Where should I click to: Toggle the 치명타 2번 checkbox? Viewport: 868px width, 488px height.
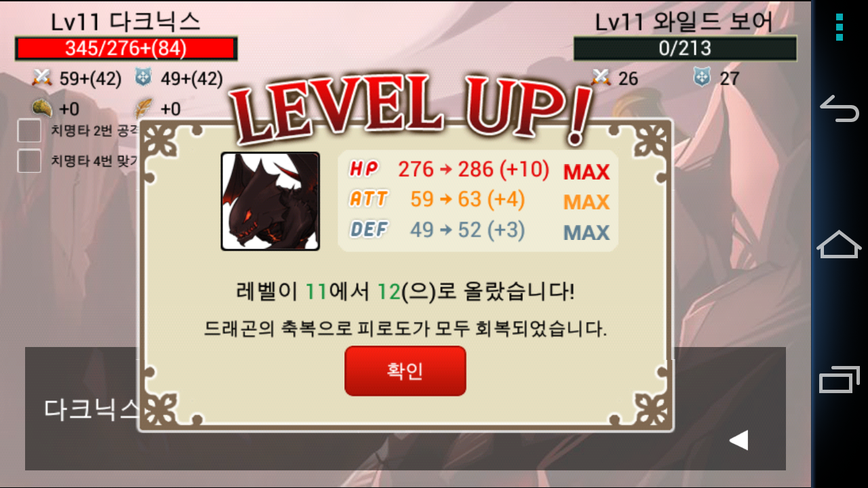click(x=29, y=130)
